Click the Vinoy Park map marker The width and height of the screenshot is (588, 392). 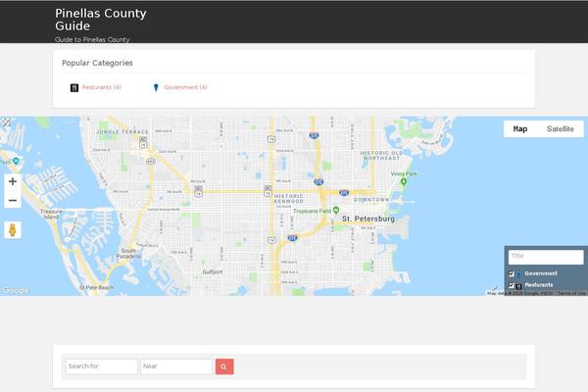(x=404, y=182)
